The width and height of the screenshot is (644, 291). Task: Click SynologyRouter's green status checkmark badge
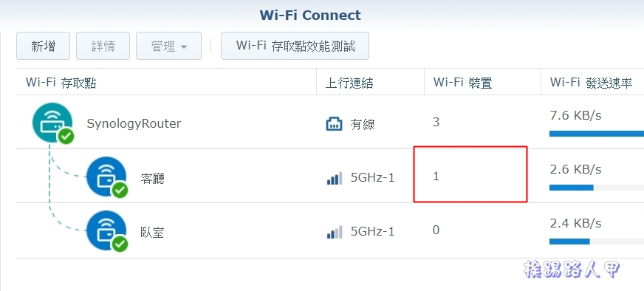(66, 137)
